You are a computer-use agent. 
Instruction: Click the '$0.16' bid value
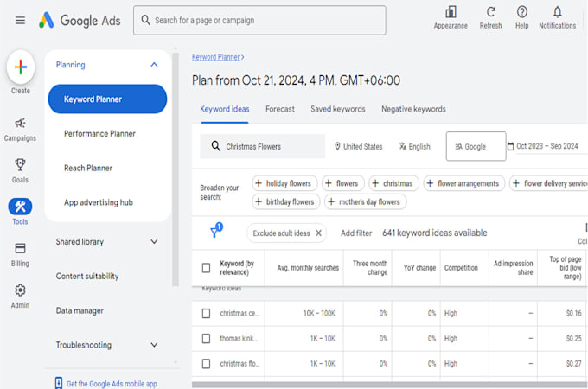point(574,313)
